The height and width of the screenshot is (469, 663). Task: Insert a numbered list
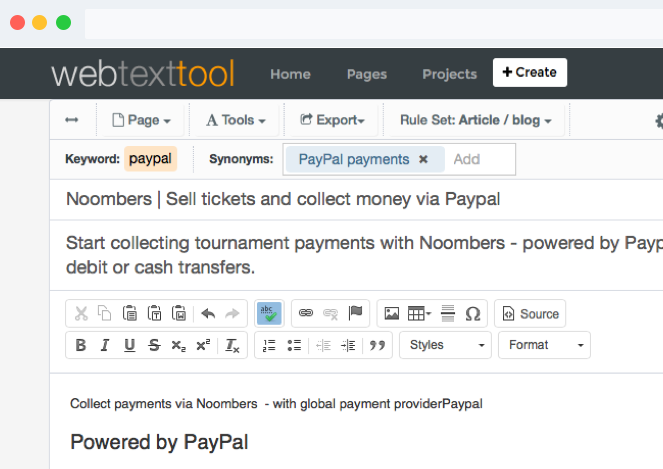pos(269,346)
